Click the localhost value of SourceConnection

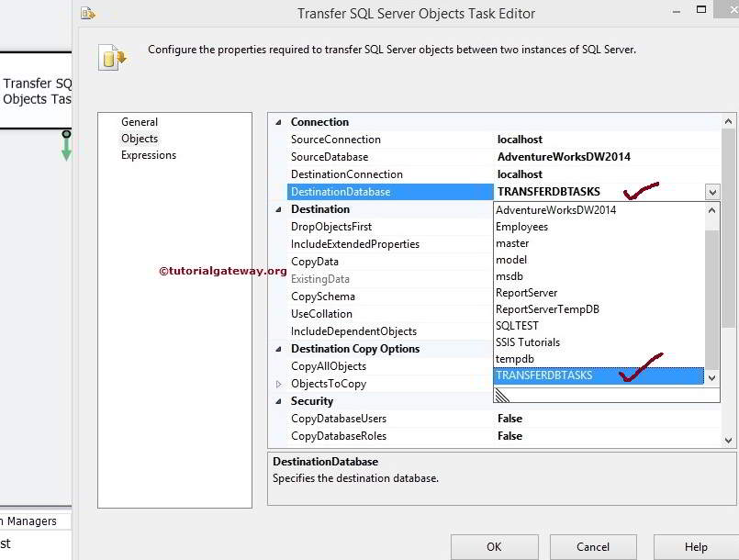(520, 140)
